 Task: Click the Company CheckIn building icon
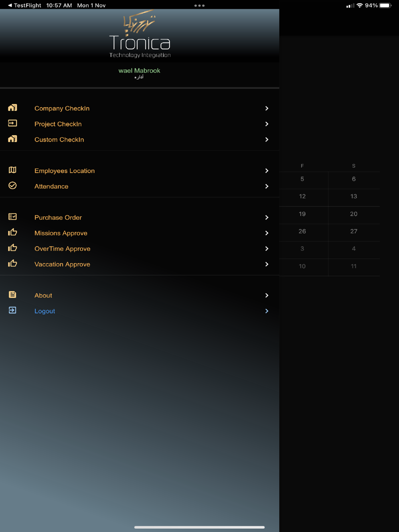point(12,108)
